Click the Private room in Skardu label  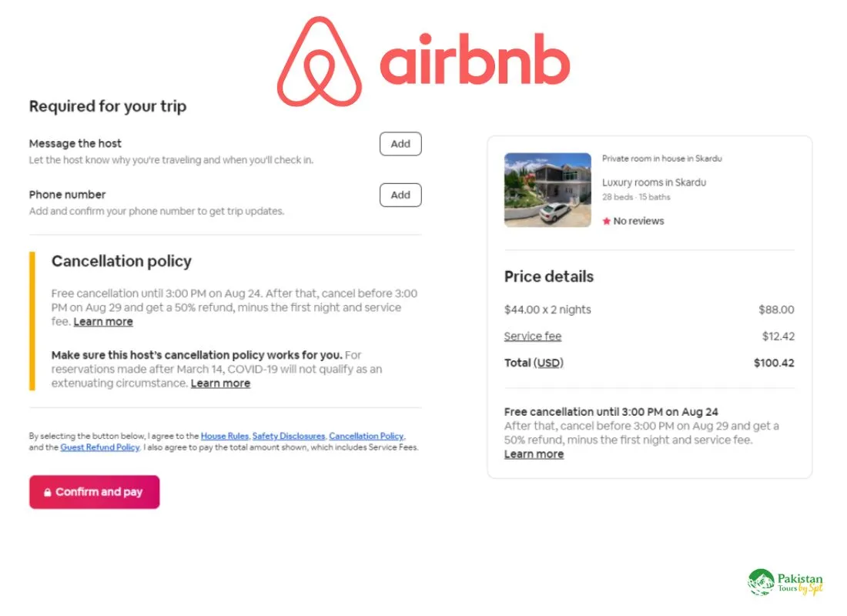click(x=662, y=159)
